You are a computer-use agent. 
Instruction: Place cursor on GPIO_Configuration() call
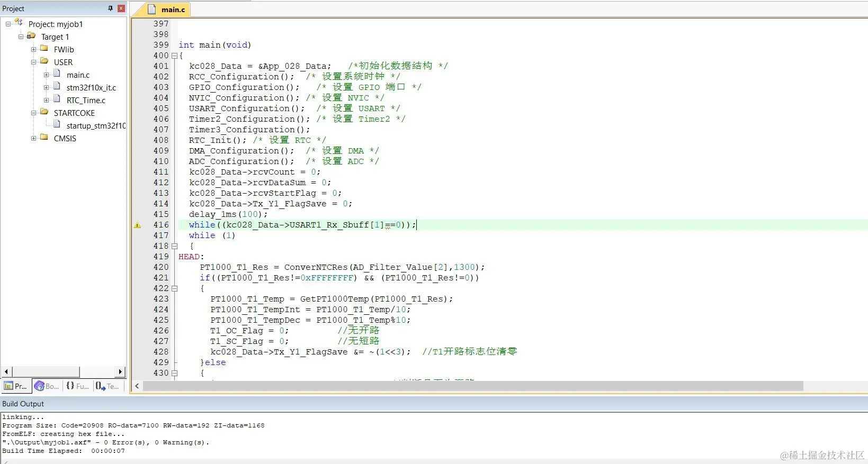click(244, 87)
